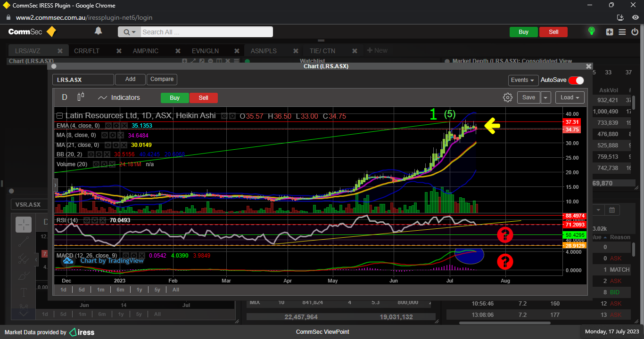
Task: Open settings for RSI (14) indicator
Action: [94, 220]
